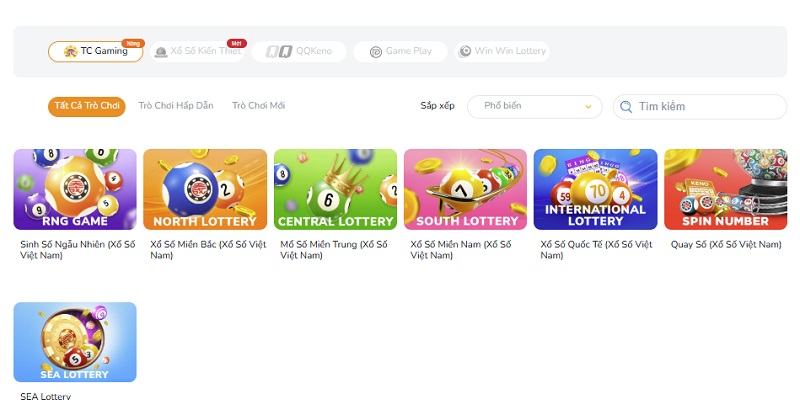The width and height of the screenshot is (800, 400).
Task: Open the SEA Lottery game card
Action: (x=75, y=342)
